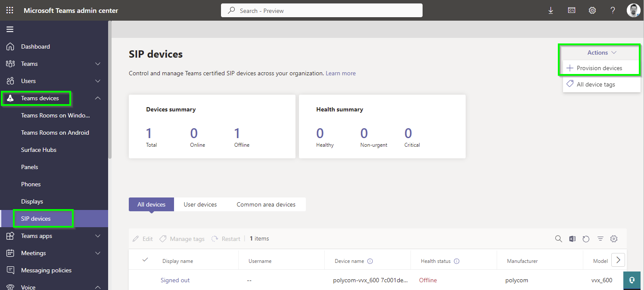The width and height of the screenshot is (644, 290).
Task: Click the polycom manufacturer cell
Action: click(517, 280)
